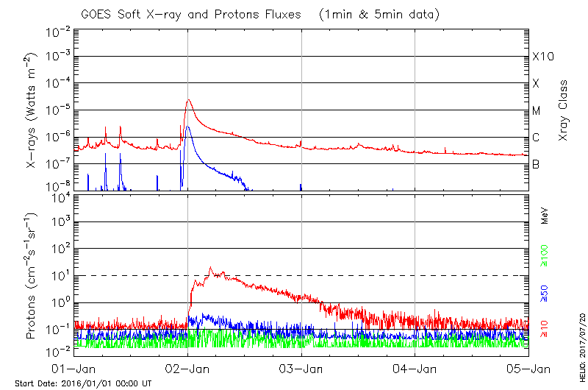Click the 01-Jan date tick label

(73, 368)
